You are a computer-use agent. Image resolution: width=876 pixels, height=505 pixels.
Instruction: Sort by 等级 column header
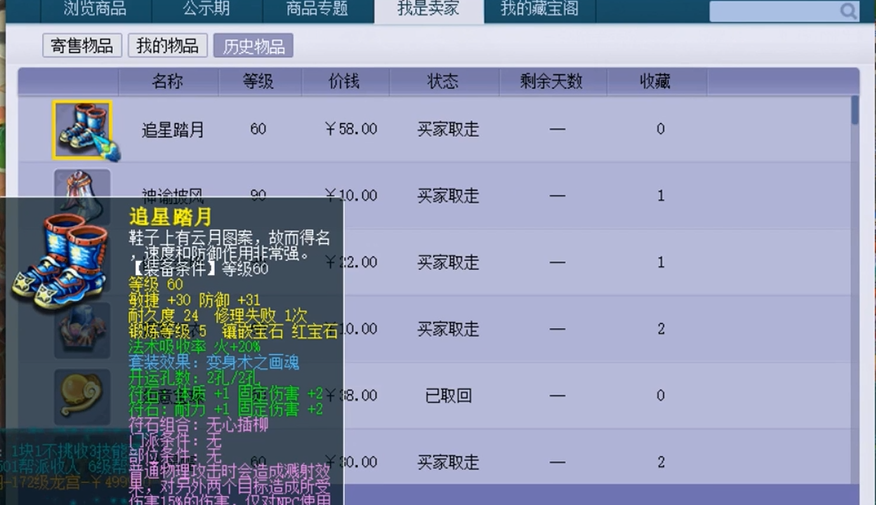259,82
